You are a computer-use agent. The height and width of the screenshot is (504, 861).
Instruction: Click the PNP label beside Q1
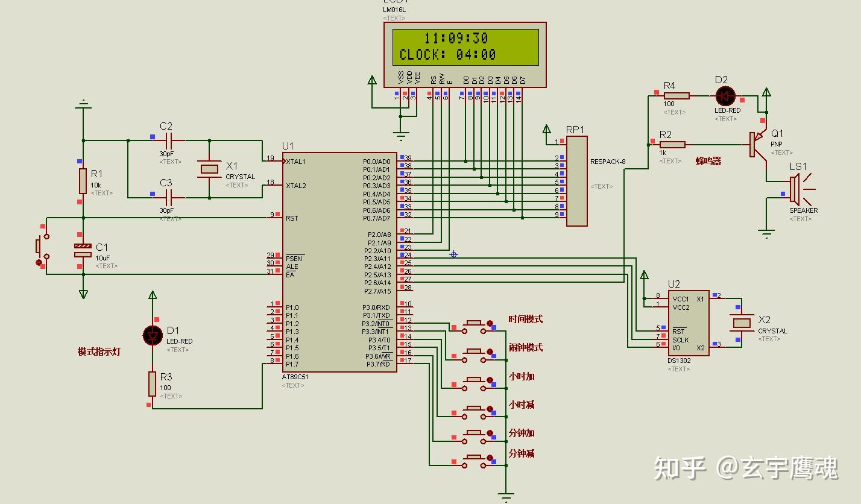(776, 144)
